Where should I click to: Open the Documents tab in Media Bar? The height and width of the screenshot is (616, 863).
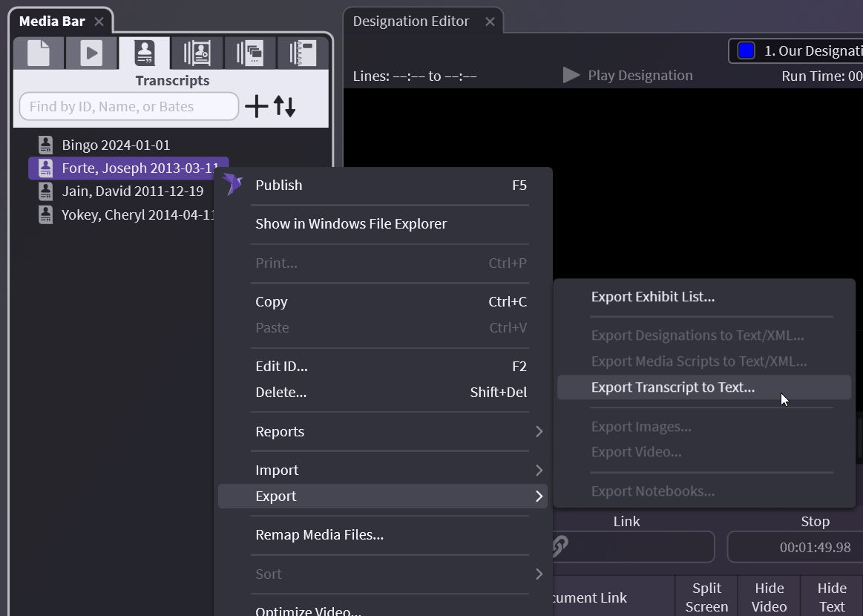pyautogui.click(x=39, y=53)
